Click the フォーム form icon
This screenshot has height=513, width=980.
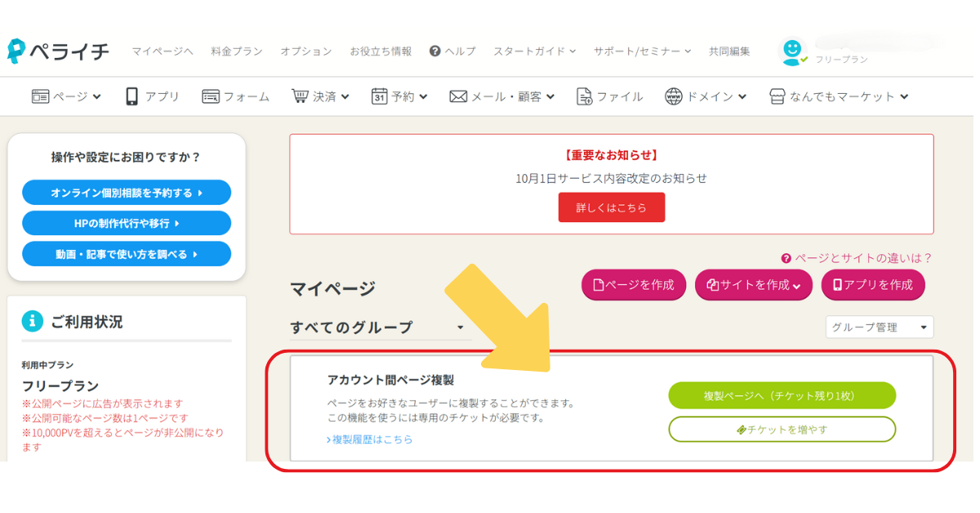click(211, 96)
